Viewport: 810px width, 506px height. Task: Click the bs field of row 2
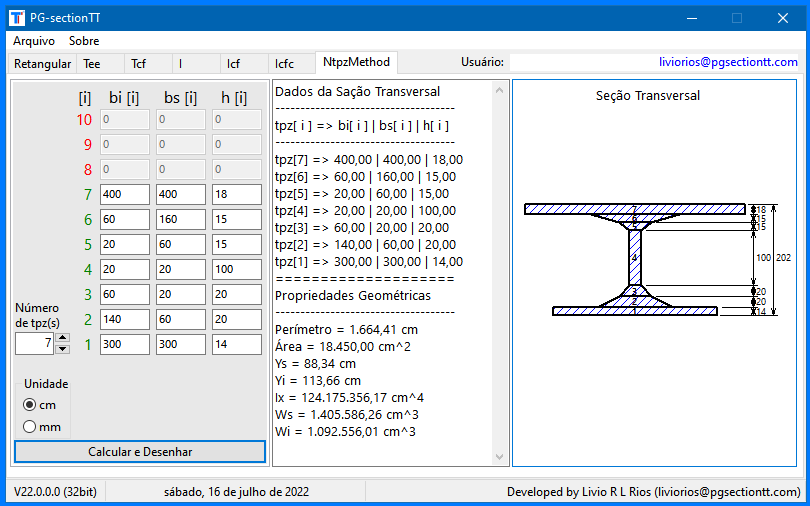tap(181, 320)
